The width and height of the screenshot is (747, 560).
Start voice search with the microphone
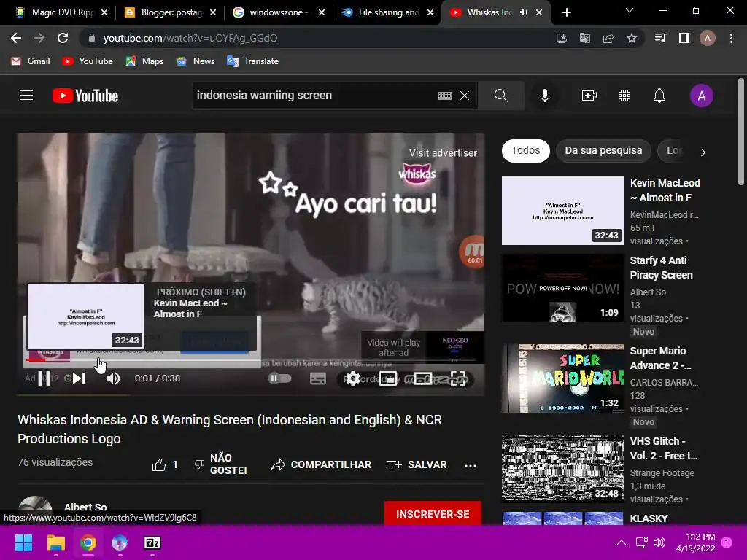coord(544,96)
